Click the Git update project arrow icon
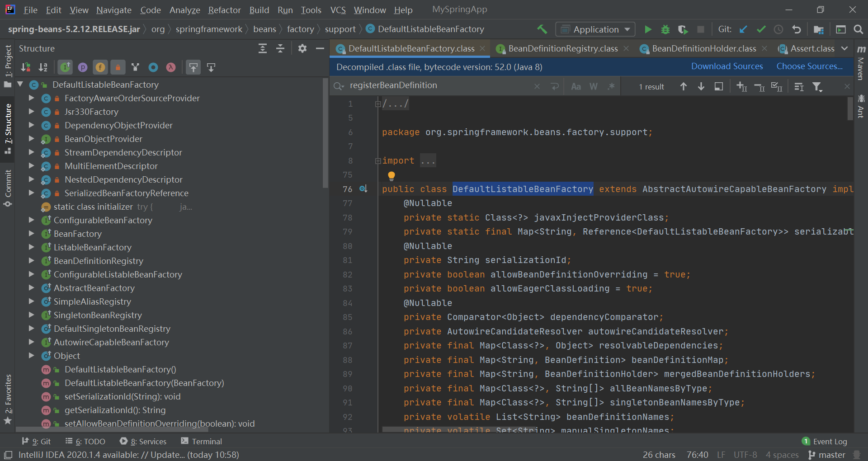 (x=743, y=29)
